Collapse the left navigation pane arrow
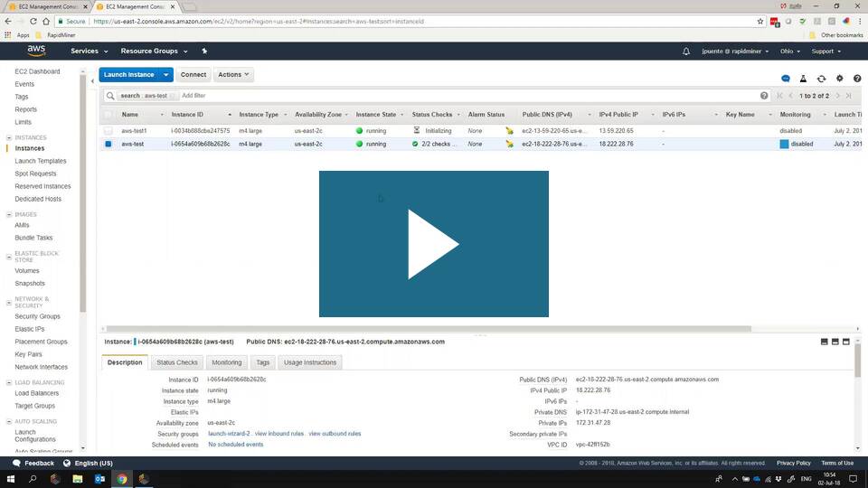868x488 pixels. [92, 81]
